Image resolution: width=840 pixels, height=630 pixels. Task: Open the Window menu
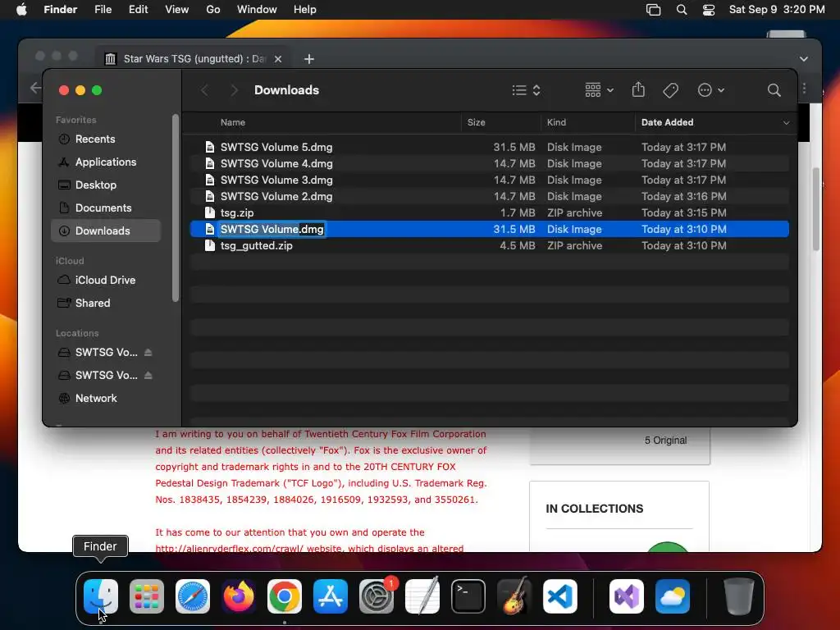click(257, 10)
